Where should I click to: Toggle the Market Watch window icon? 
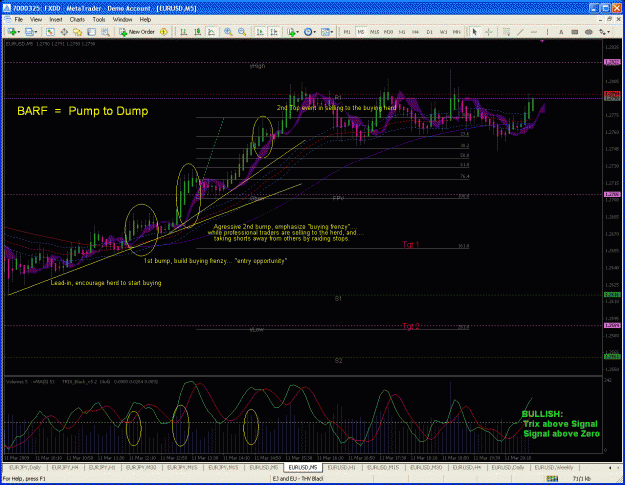click(x=50, y=32)
